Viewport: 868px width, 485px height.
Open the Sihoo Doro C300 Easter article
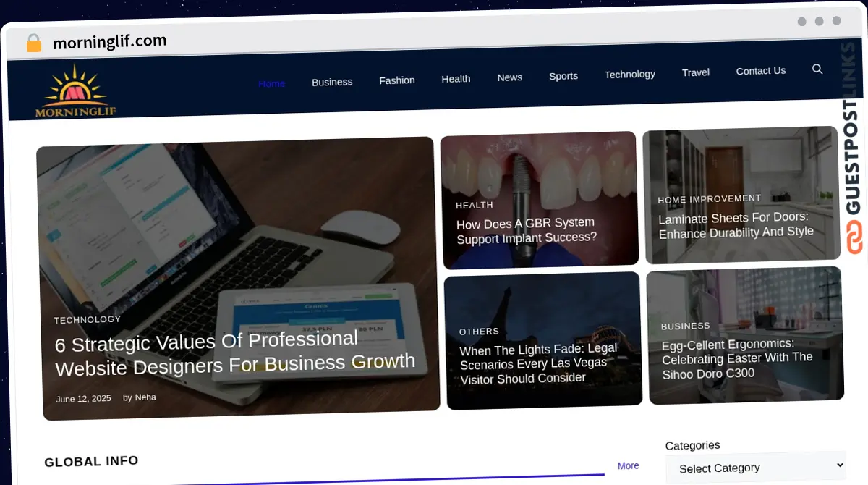pos(737,359)
